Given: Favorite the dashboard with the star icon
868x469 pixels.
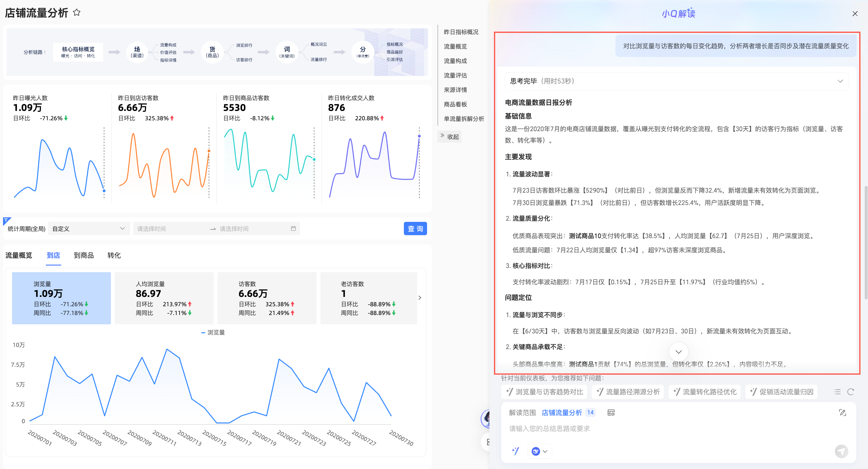Looking at the screenshot, I should (77, 12).
